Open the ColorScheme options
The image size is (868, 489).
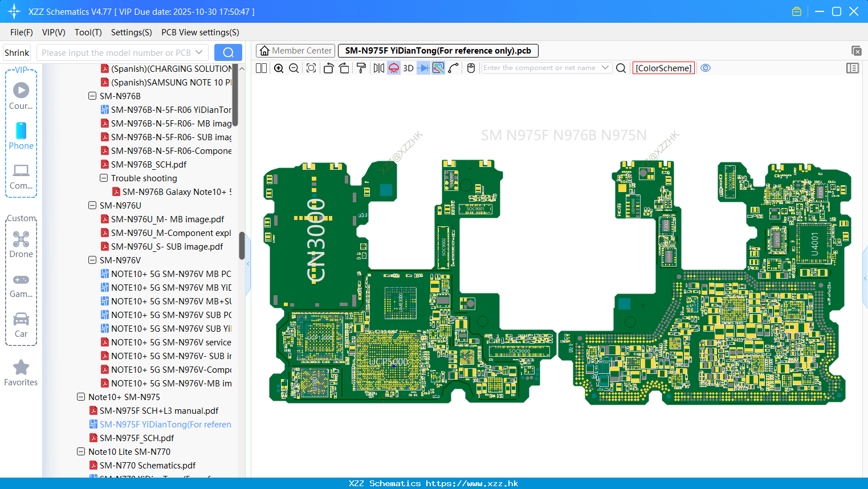point(663,68)
